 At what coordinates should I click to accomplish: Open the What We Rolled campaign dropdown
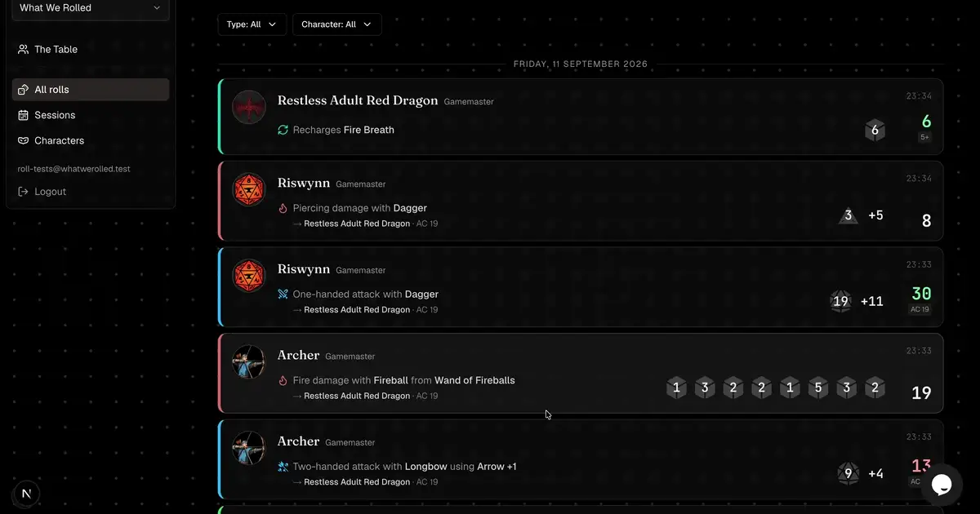[x=91, y=8]
